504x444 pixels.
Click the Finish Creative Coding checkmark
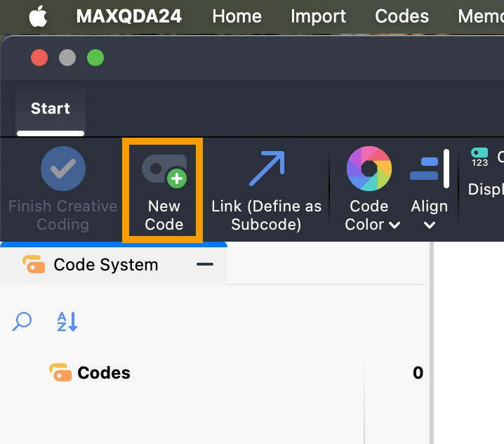(63, 169)
